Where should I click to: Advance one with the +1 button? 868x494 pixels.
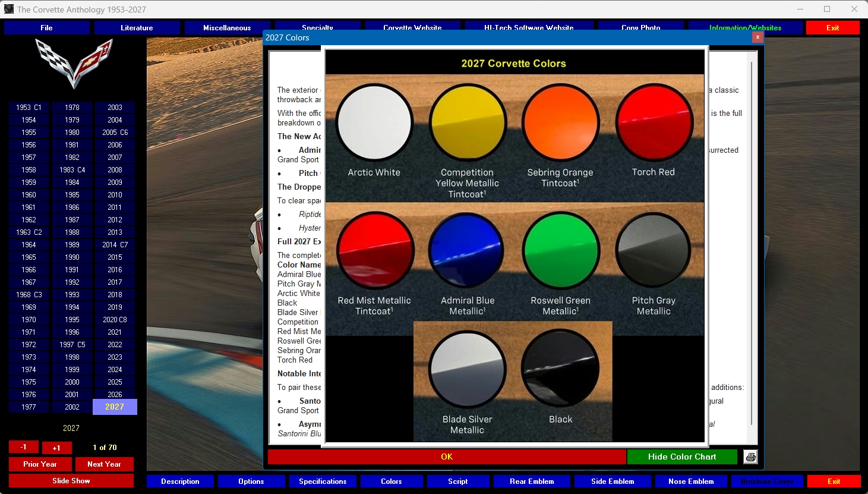click(x=56, y=448)
